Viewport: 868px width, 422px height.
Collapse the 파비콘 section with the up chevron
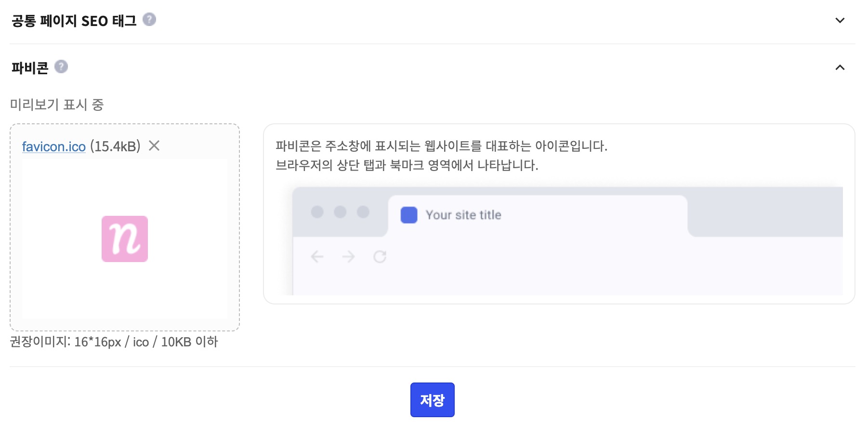coord(840,67)
